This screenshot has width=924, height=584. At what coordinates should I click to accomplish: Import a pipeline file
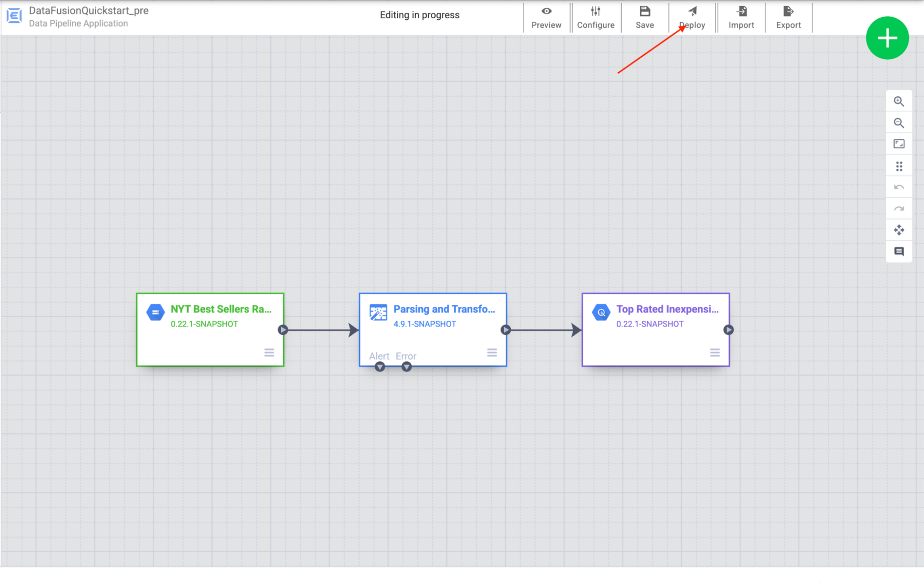[x=741, y=18]
